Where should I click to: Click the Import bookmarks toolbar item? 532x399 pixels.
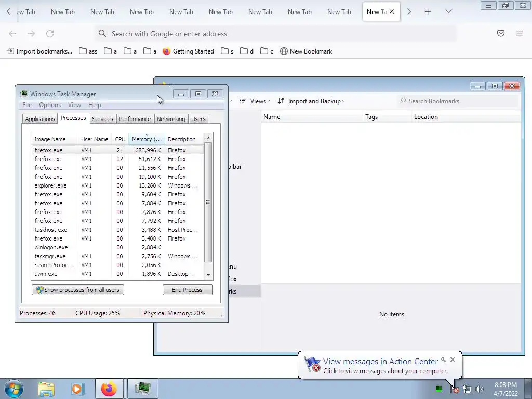(x=39, y=51)
